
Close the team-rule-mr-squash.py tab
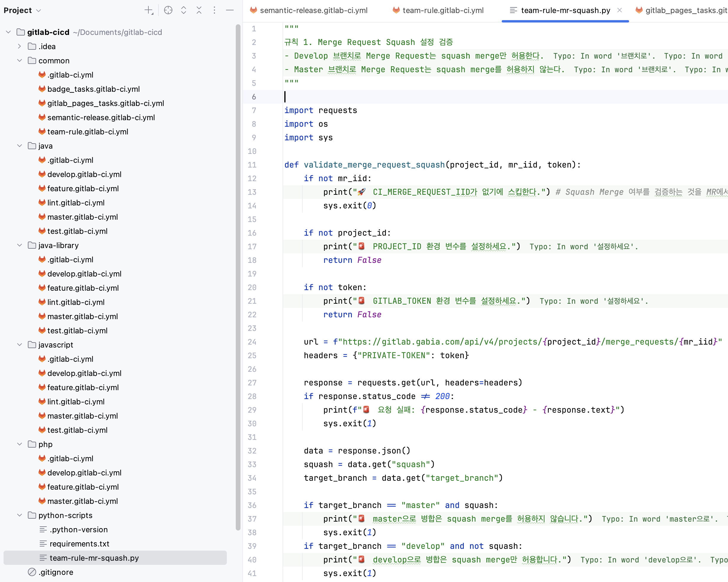click(619, 10)
